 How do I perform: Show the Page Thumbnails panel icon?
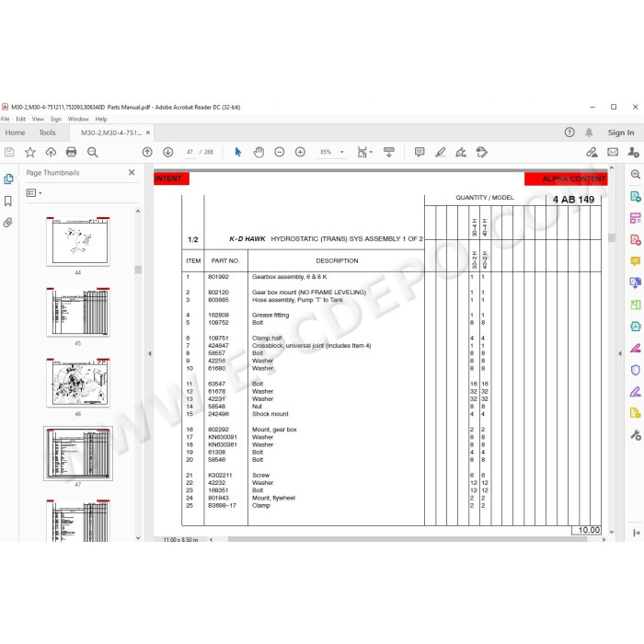(8, 179)
